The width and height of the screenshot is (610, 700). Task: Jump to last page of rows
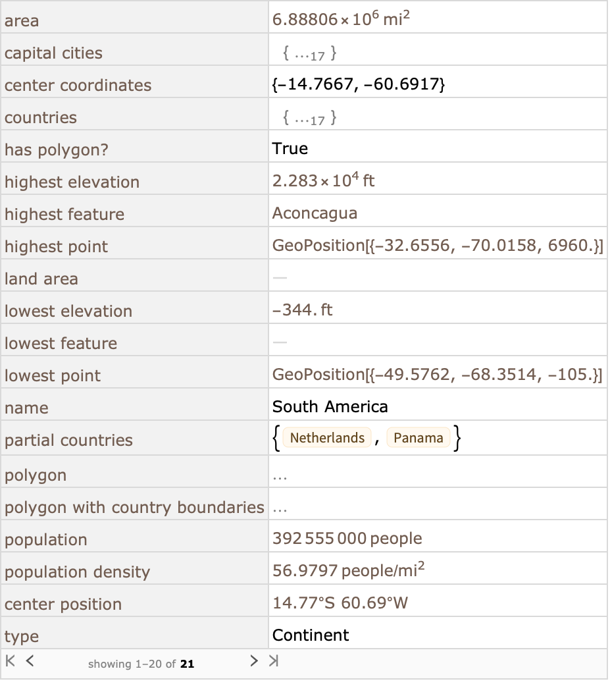pos(274,660)
